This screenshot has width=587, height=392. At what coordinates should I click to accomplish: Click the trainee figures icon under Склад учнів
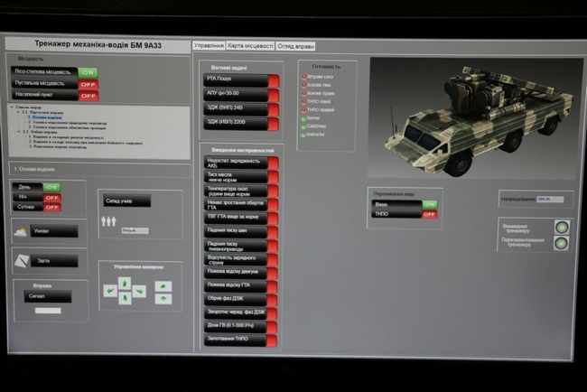tap(107, 220)
